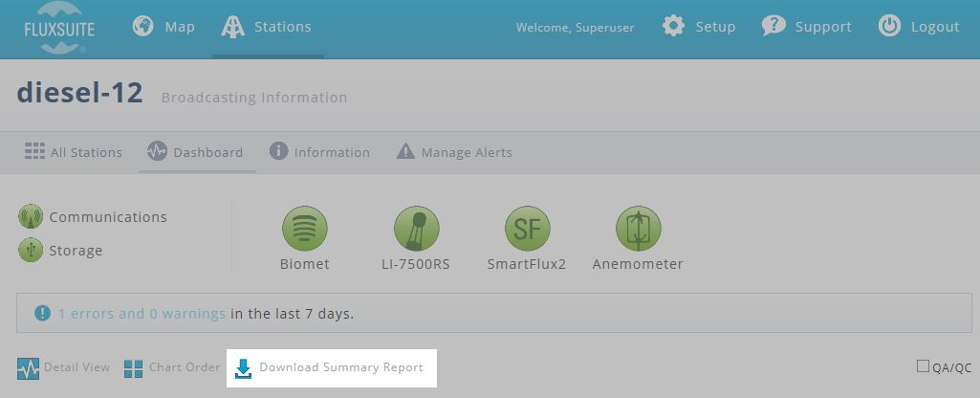Viewport: 980px width, 398px height.
Task: Switch to Detail View
Action: pyautogui.click(x=64, y=368)
